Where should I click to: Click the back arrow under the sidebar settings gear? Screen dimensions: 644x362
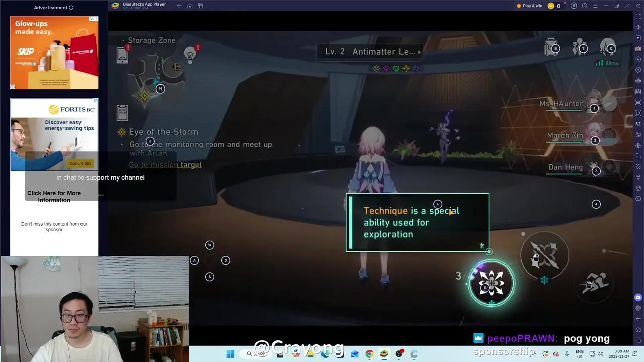(638, 318)
